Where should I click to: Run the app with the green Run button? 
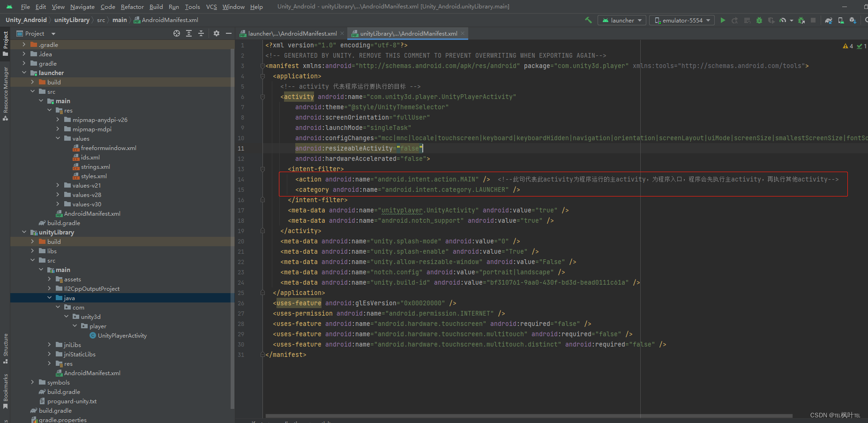click(x=723, y=20)
